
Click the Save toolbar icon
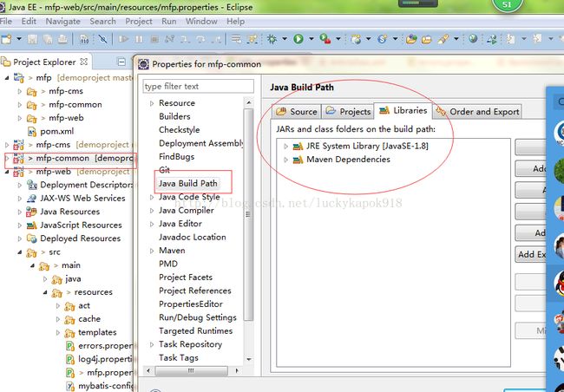(x=33, y=38)
